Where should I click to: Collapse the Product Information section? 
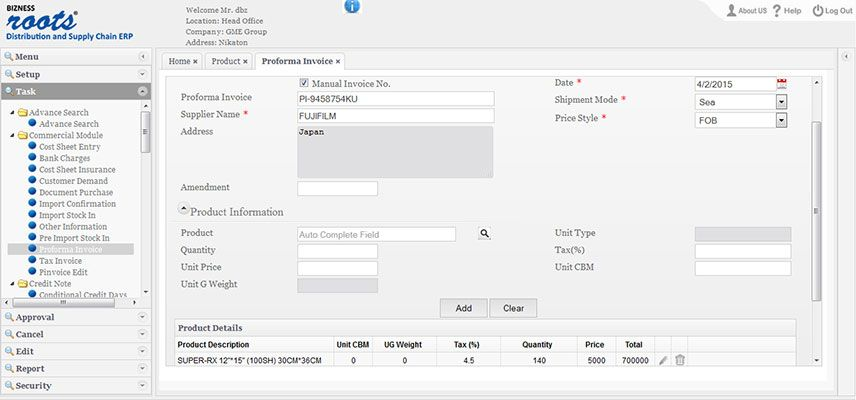pos(184,210)
